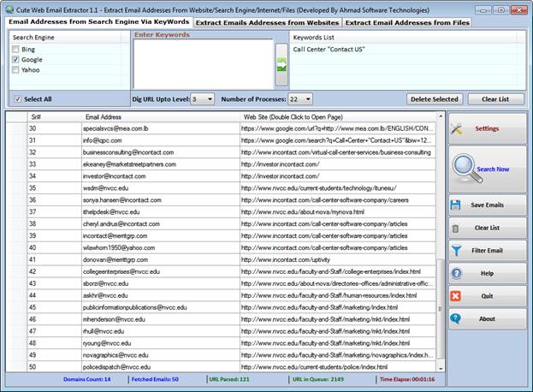Click the Help question mark icon
The width and height of the screenshot is (533, 392).
(x=457, y=273)
